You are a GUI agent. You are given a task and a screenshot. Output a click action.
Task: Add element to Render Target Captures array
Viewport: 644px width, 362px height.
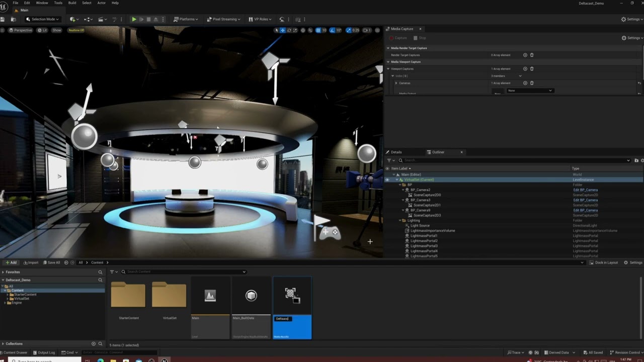tap(525, 55)
